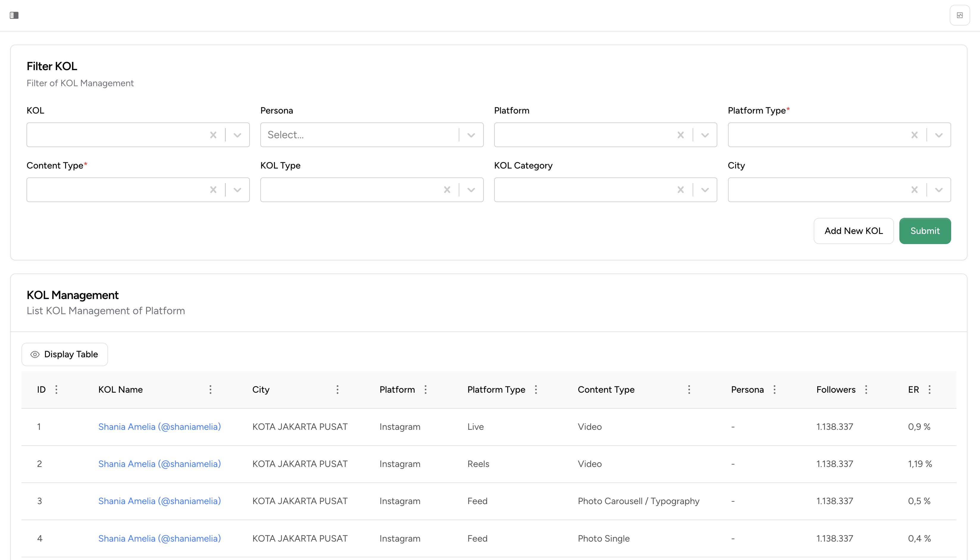Click the top-right activity icon button
The height and width of the screenshot is (560, 980).
[959, 15]
